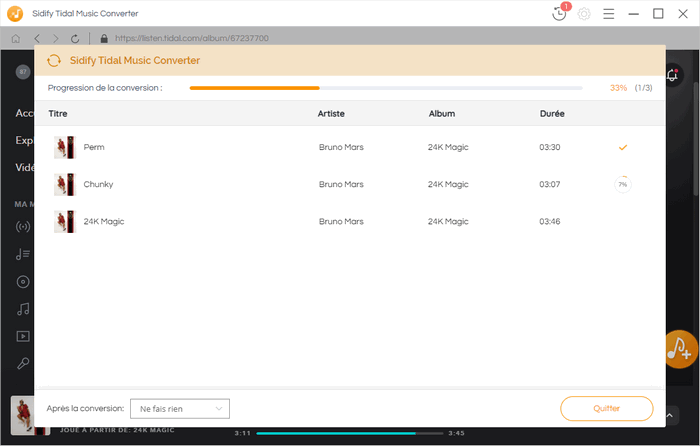This screenshot has height=446, width=700.
Task: Click the orange add music floating button
Action: 681,347
